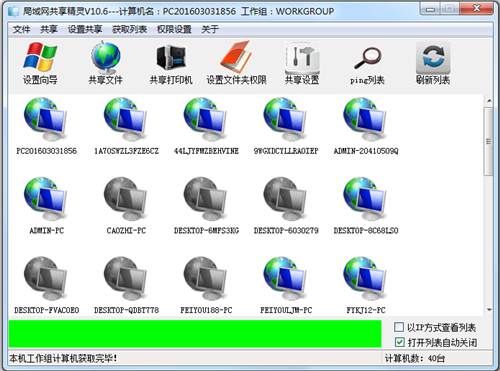Uncheck 打开列表自动关闭 option

(399, 342)
